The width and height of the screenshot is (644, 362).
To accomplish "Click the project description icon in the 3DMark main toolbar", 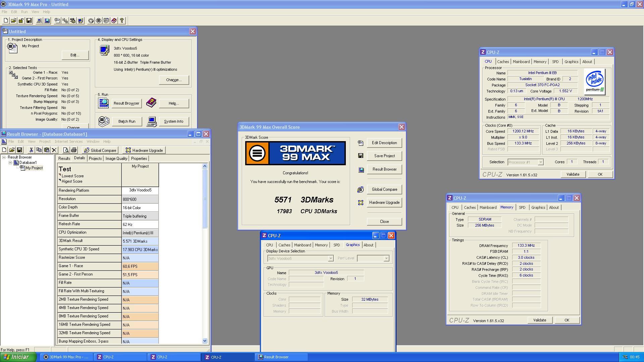I will click(x=57, y=21).
